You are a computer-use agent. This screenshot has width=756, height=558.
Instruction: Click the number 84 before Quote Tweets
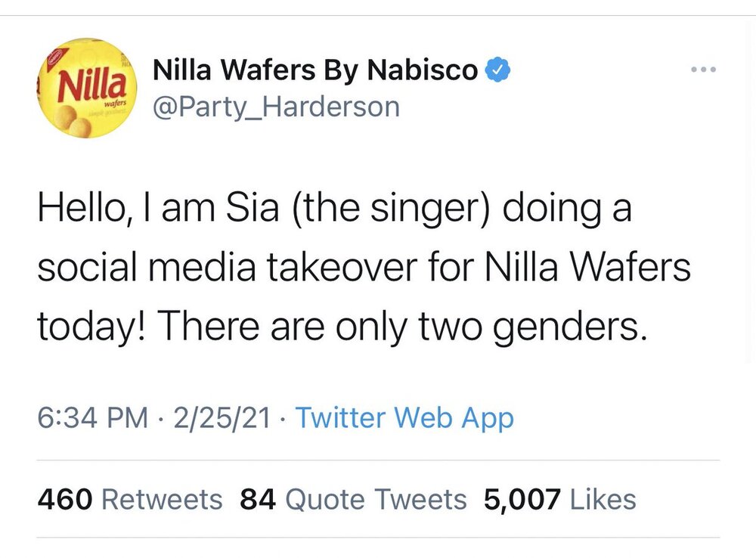click(x=259, y=499)
